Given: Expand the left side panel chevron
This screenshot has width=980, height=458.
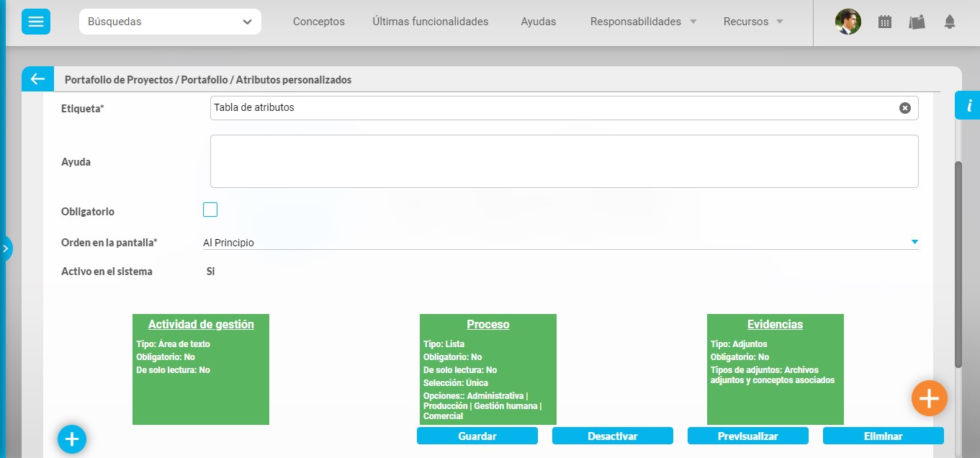Looking at the screenshot, I should (x=5, y=249).
